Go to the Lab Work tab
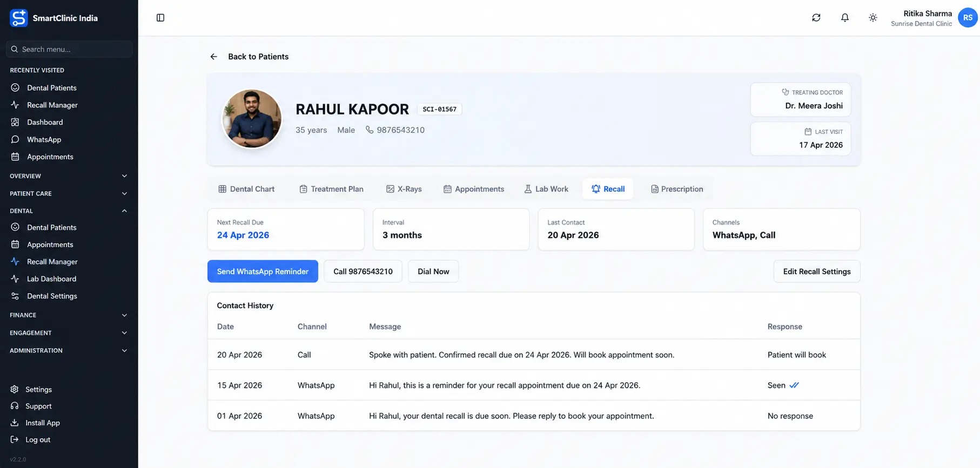 point(546,189)
